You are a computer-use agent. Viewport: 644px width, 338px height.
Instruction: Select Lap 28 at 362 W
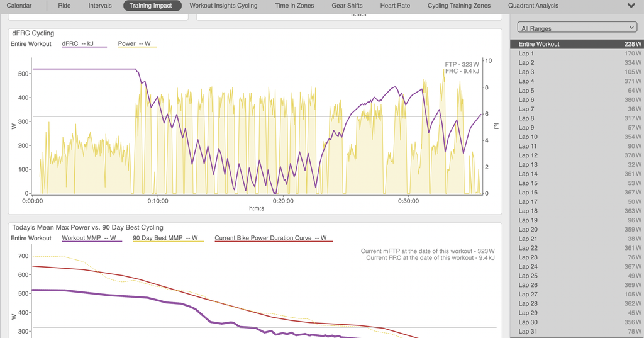coord(577,303)
